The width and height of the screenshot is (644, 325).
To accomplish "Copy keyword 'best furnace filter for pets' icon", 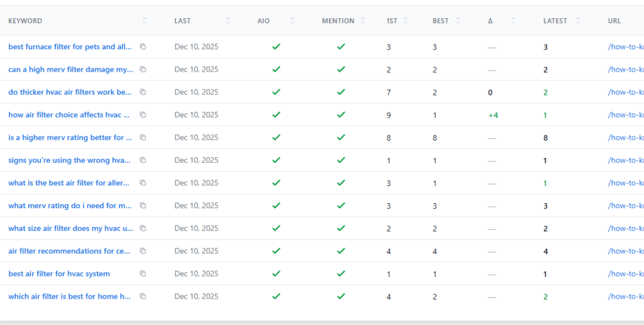I will (143, 47).
